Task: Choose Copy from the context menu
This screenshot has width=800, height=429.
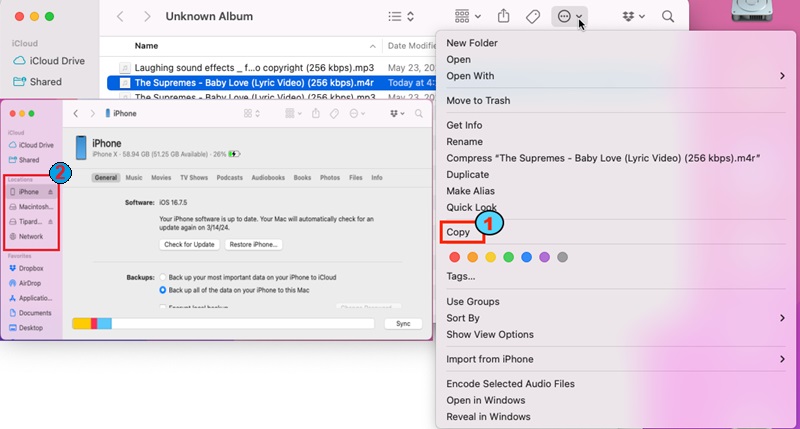Action: tap(458, 232)
